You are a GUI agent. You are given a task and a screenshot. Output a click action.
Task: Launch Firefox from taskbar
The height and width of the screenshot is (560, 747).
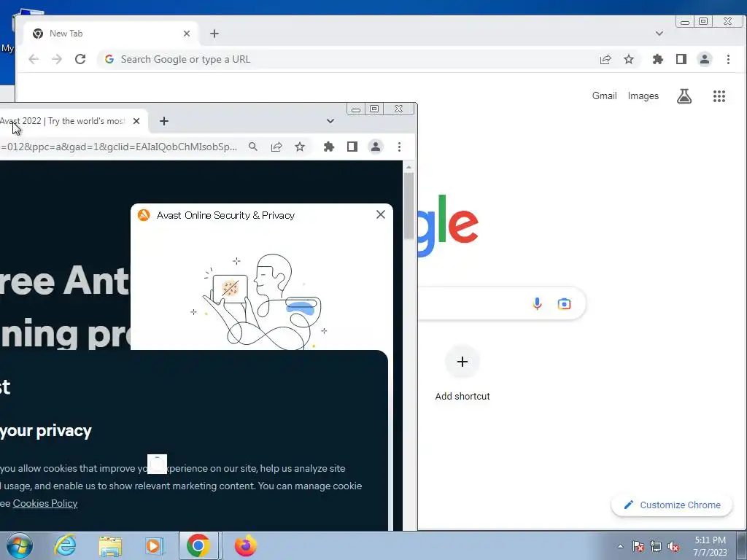pyautogui.click(x=246, y=545)
